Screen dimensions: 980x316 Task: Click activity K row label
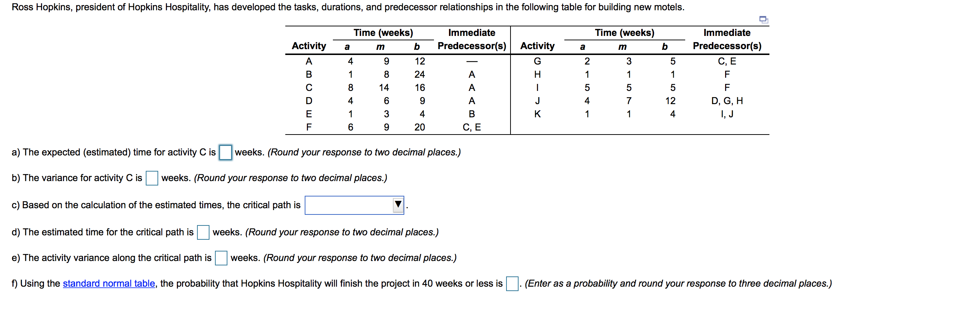(x=537, y=114)
